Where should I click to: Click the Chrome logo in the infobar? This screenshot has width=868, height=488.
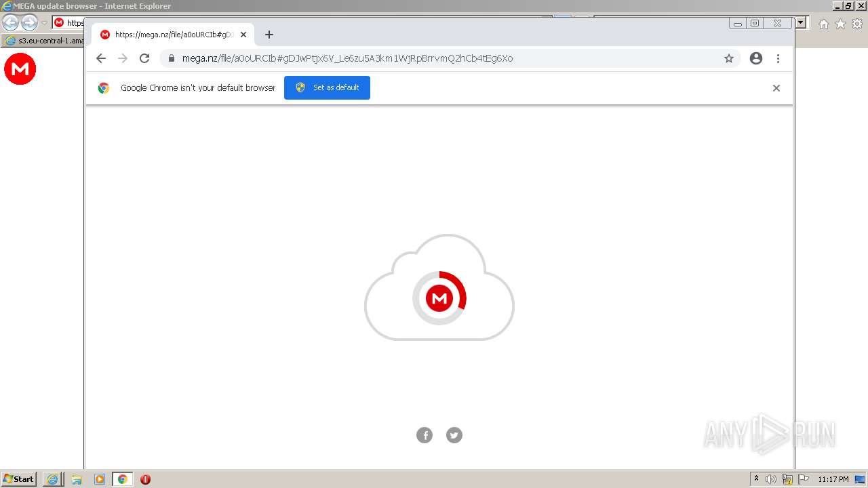104,88
